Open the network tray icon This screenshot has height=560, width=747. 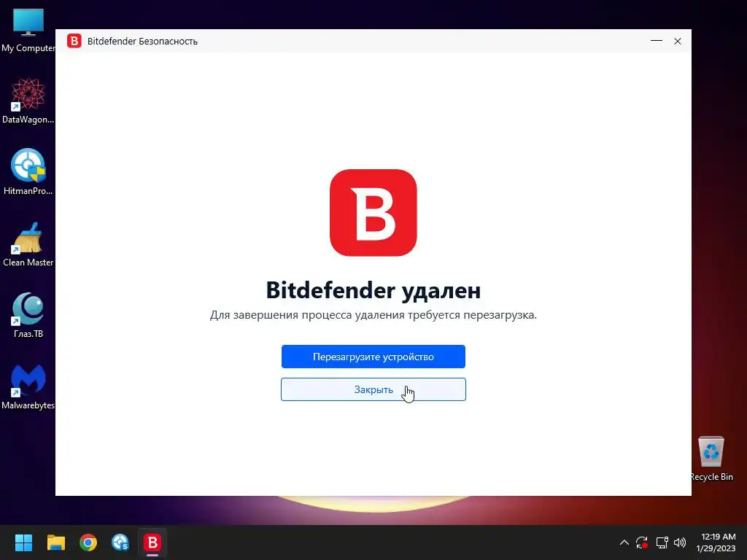click(662, 542)
